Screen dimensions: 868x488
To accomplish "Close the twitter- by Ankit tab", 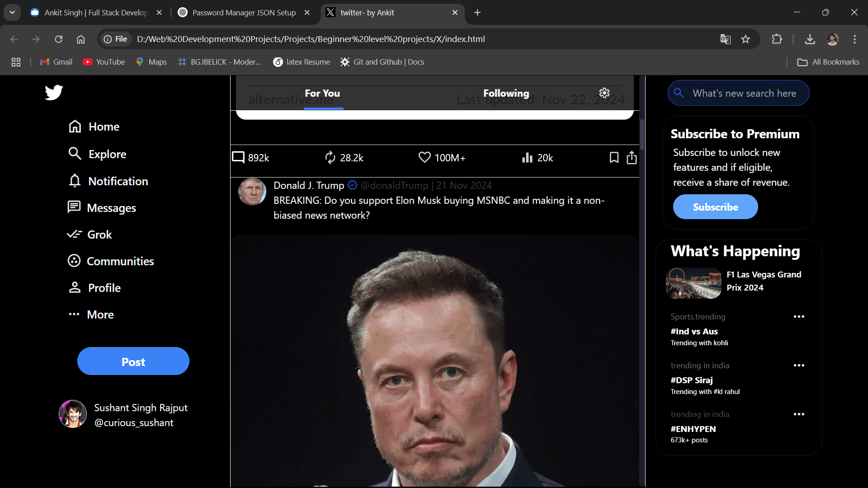I will pyautogui.click(x=455, y=13).
